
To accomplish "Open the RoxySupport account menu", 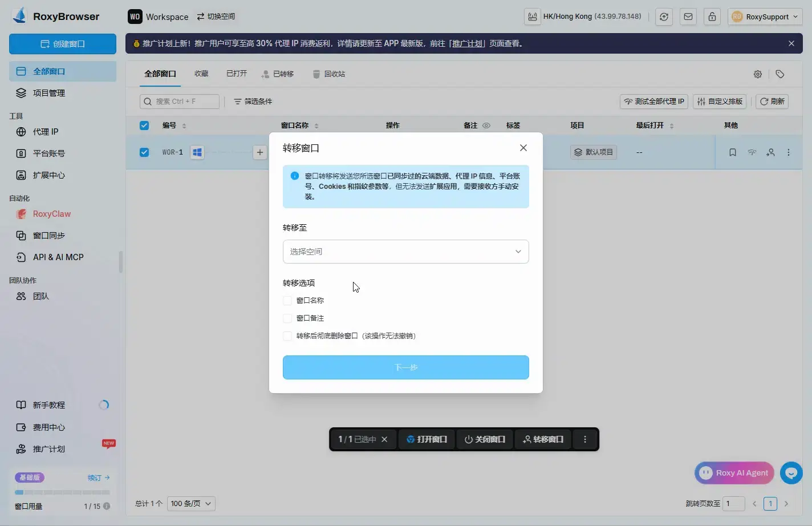I will 765,17.
